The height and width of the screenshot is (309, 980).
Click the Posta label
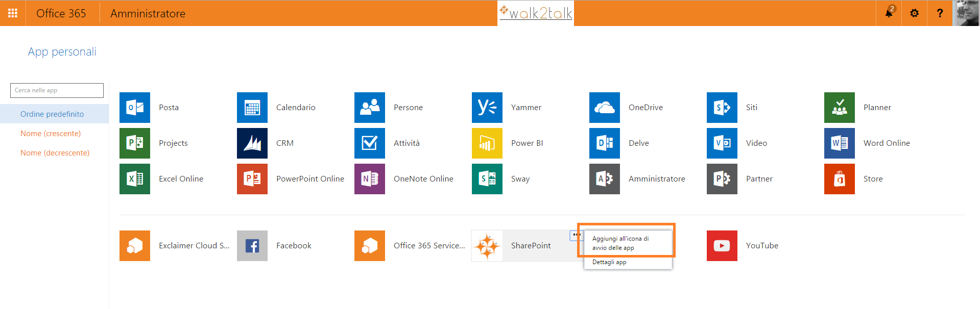coord(169,108)
